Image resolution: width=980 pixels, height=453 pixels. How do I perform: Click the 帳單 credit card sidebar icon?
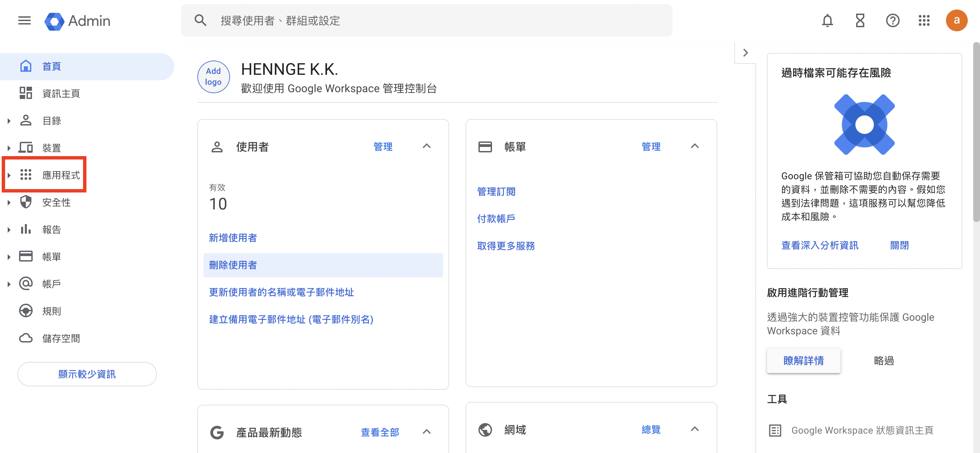coord(26,256)
